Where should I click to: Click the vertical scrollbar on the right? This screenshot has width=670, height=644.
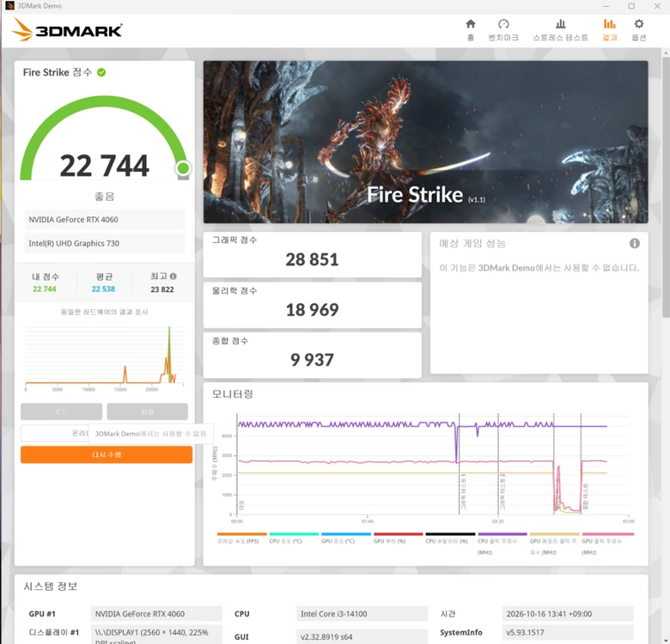(x=666, y=188)
